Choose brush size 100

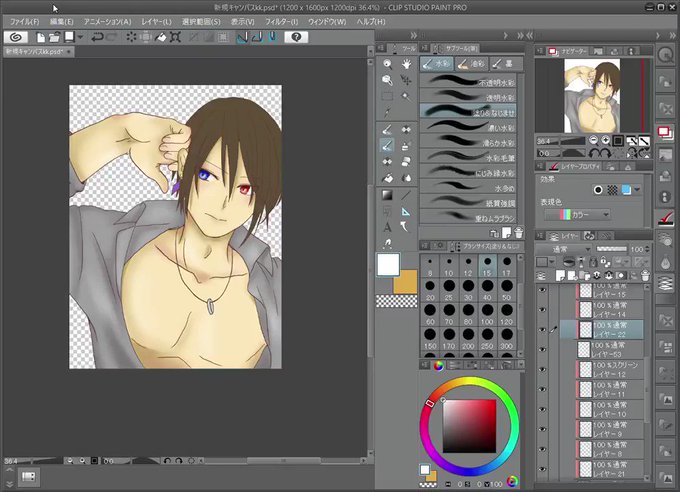click(x=487, y=314)
